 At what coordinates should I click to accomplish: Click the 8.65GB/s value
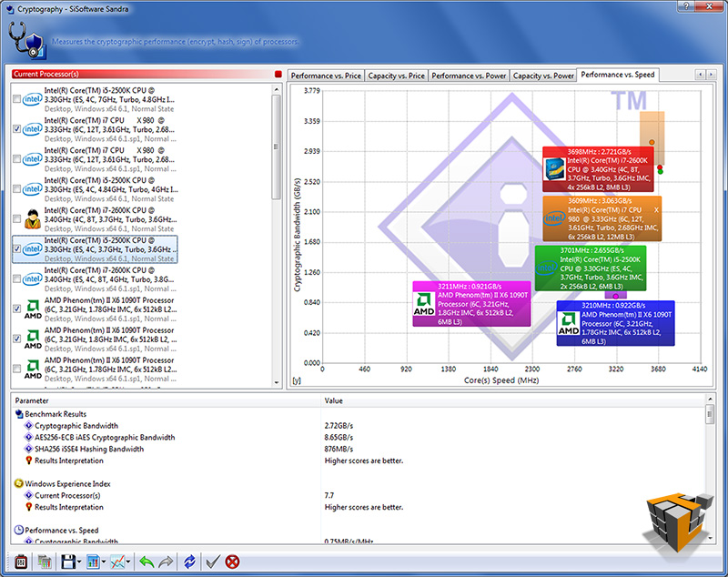(x=339, y=437)
